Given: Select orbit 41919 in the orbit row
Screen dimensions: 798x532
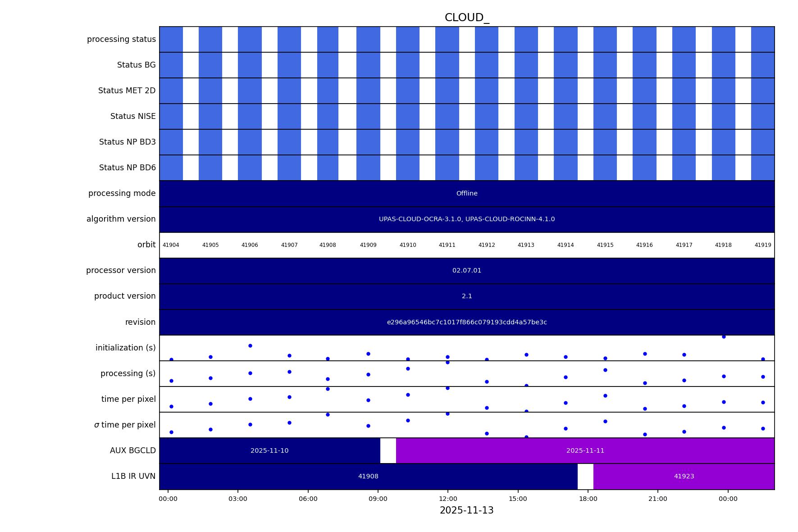Looking at the screenshot, I should pyautogui.click(x=762, y=246).
